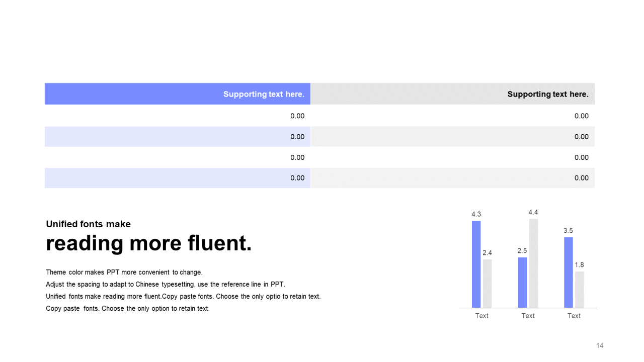
Task: Select the gray 'Supporting text here.' header cell
Action: (x=453, y=94)
